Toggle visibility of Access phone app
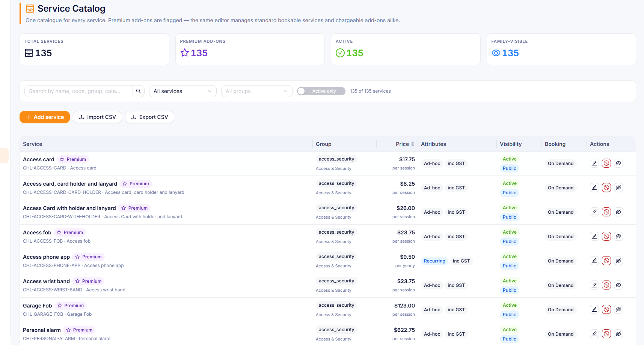 (x=618, y=261)
